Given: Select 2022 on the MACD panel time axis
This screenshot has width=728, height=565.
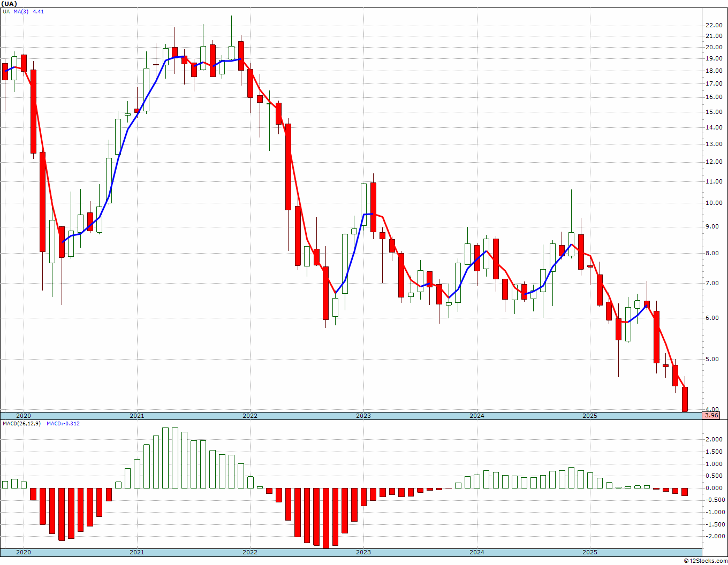Looking at the screenshot, I should click(249, 552).
